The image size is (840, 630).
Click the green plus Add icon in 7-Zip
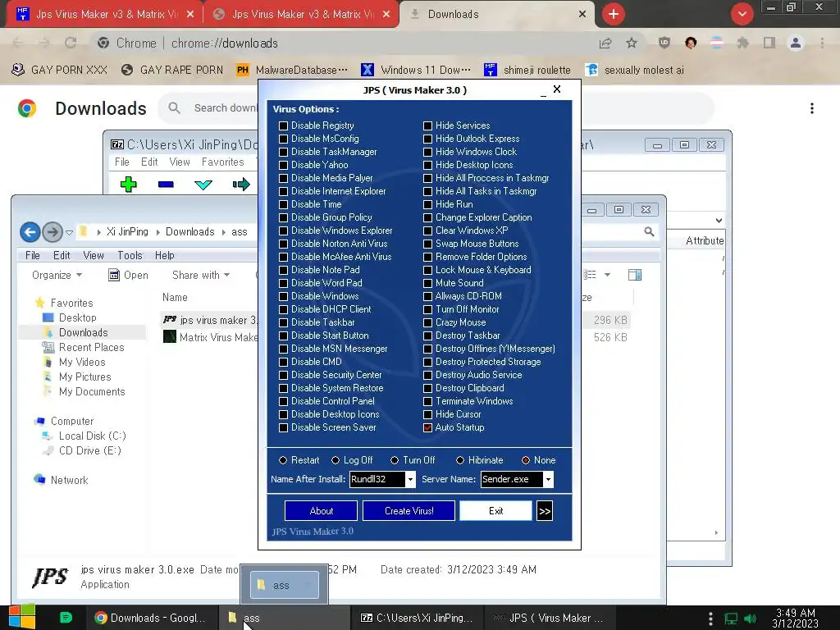(129, 185)
